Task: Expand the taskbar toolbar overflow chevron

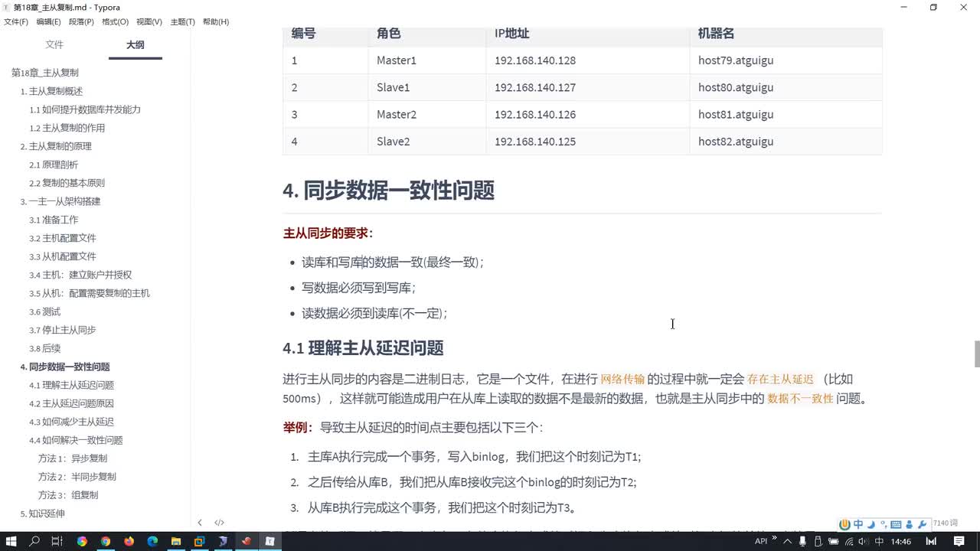Action: [x=774, y=537]
